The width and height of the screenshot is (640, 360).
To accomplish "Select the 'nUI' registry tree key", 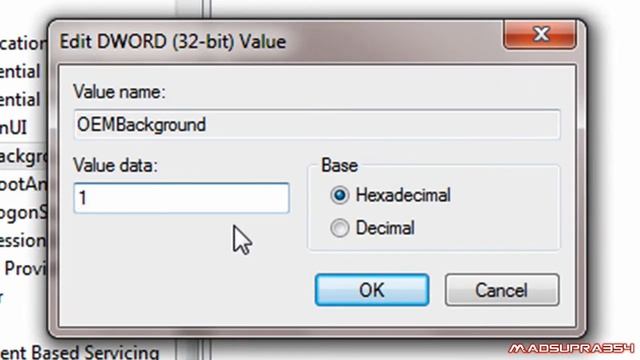I will 13,128.
